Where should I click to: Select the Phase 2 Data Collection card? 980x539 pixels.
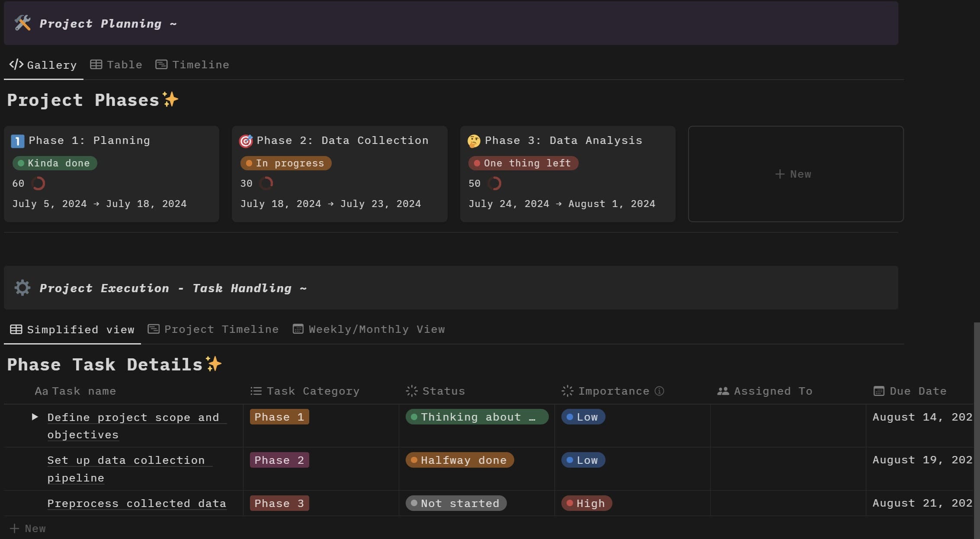click(339, 174)
